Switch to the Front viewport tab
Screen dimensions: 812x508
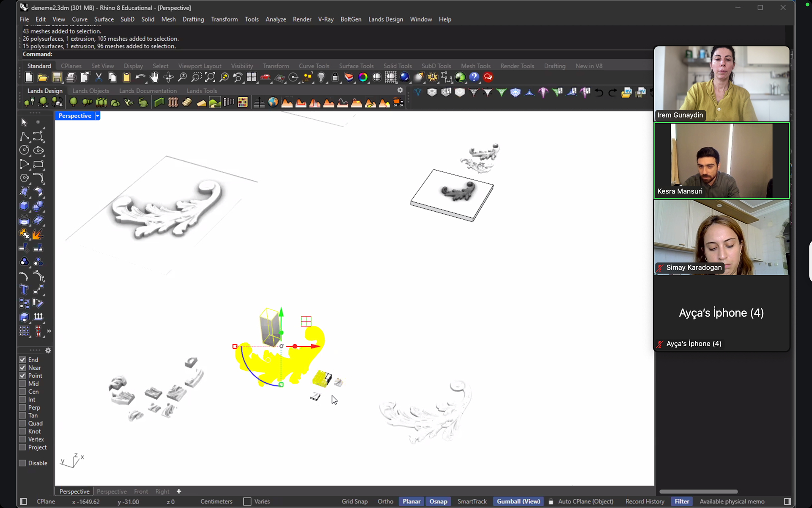click(x=141, y=491)
